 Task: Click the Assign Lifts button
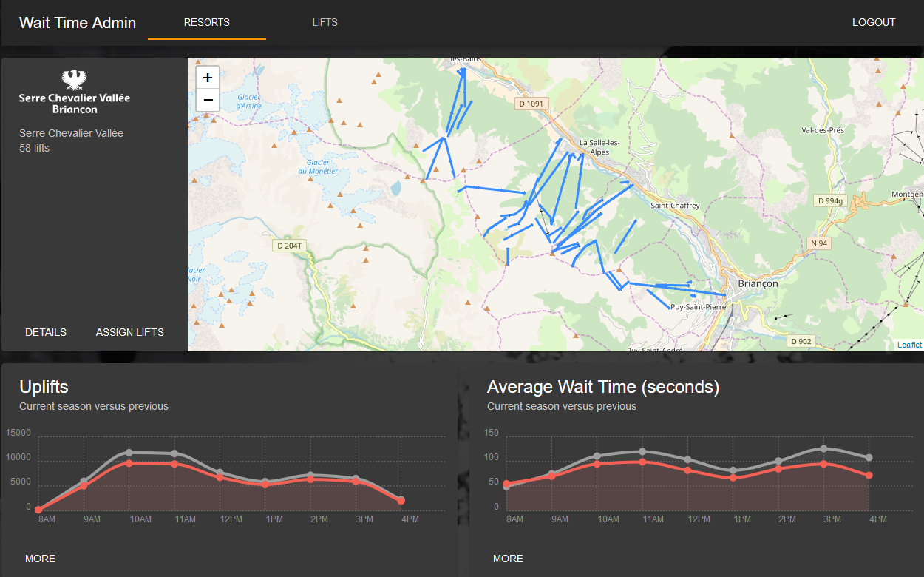[x=130, y=332]
